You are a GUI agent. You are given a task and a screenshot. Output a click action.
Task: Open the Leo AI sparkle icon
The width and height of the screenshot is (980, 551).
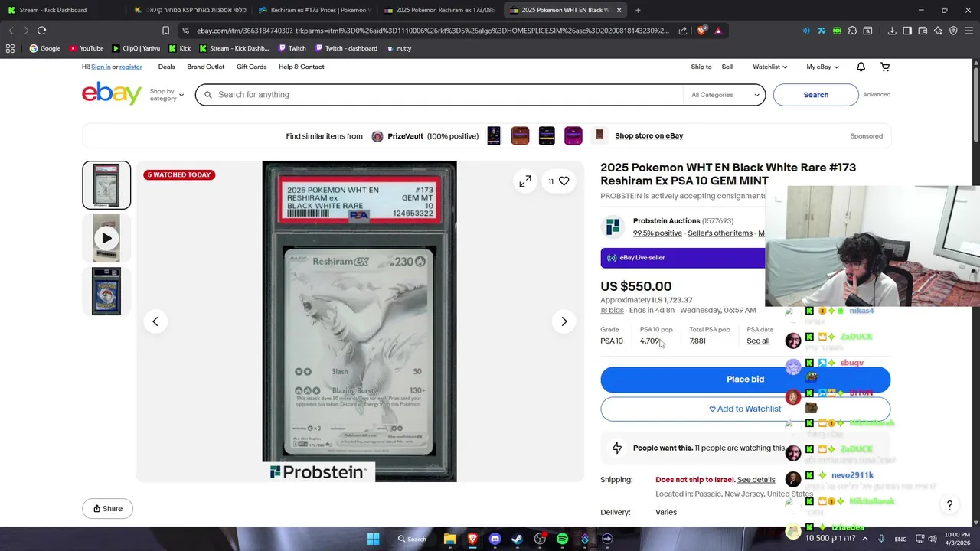(x=938, y=31)
